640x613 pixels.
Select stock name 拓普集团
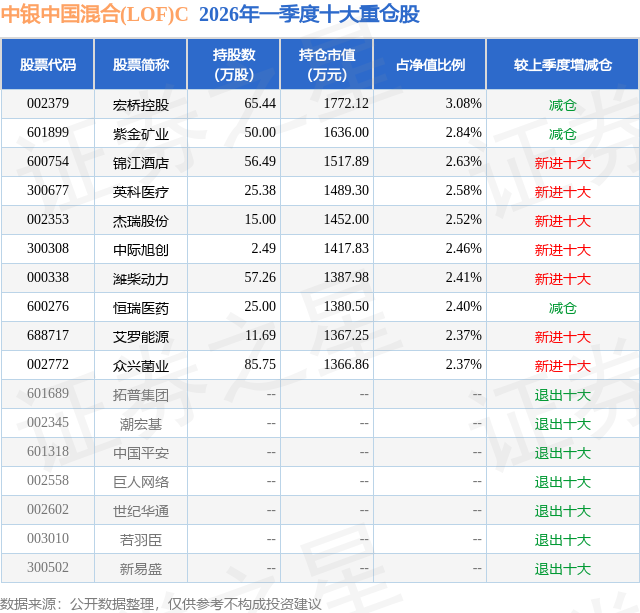(x=141, y=395)
